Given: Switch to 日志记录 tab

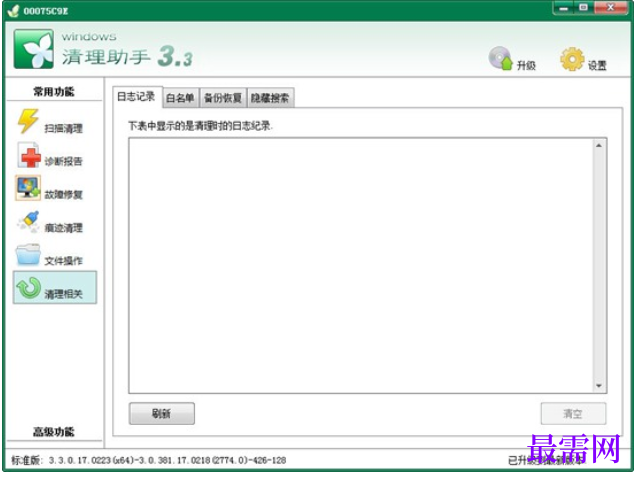Looking at the screenshot, I should click(x=137, y=97).
